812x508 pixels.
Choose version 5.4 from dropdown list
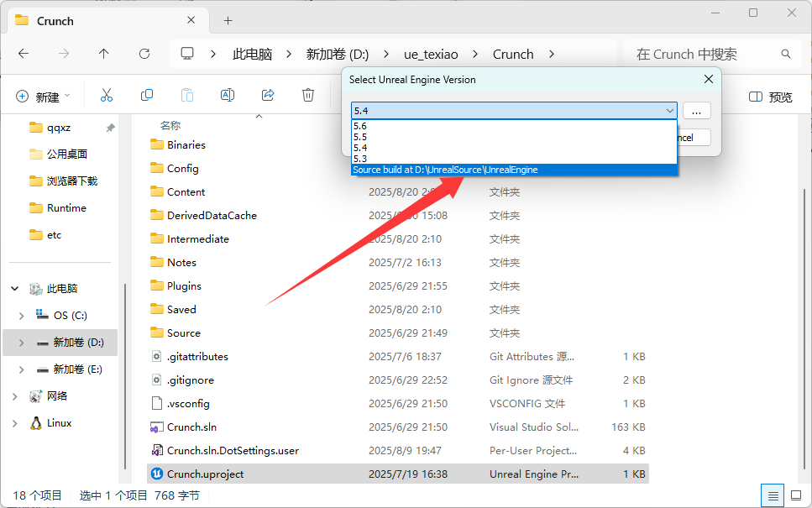(514, 148)
